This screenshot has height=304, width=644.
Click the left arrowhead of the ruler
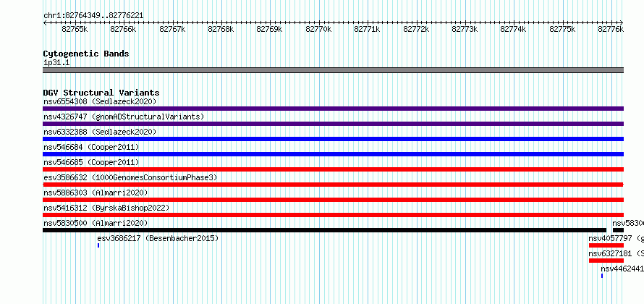[x=45, y=22]
